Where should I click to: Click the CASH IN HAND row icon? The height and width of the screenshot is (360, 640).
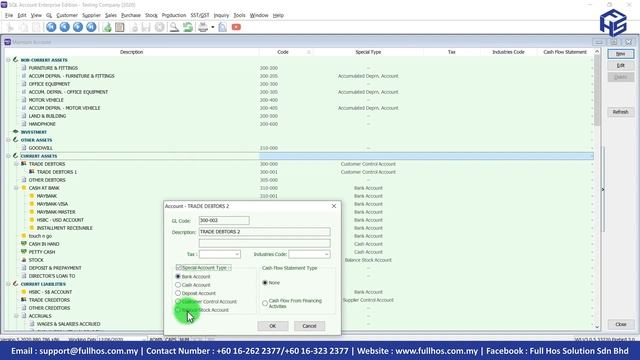click(24, 244)
